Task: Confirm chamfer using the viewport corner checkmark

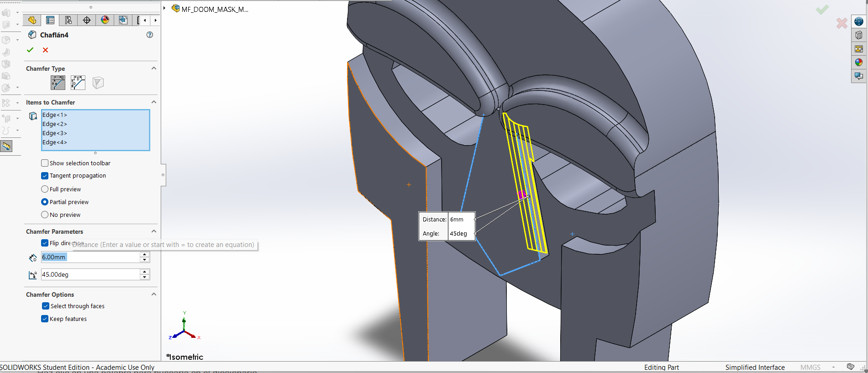Action: (x=822, y=10)
